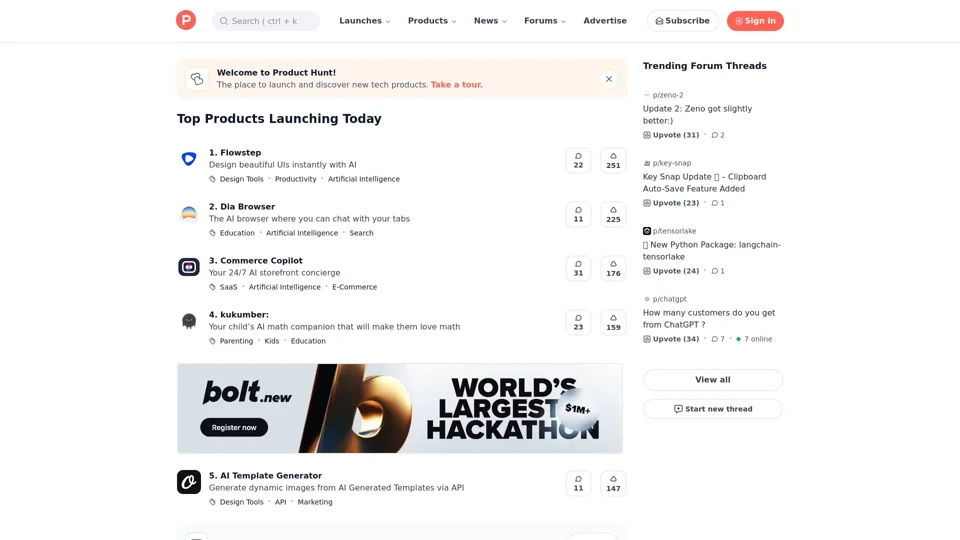960x540 pixels.
Task: Open the p/tensorlake forum link
Action: 674,231
